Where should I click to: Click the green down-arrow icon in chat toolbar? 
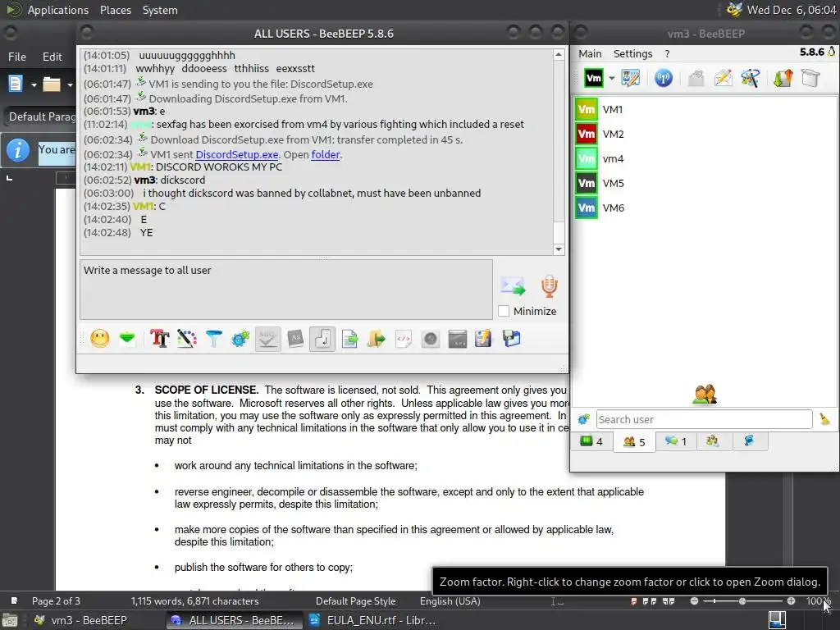(x=127, y=339)
